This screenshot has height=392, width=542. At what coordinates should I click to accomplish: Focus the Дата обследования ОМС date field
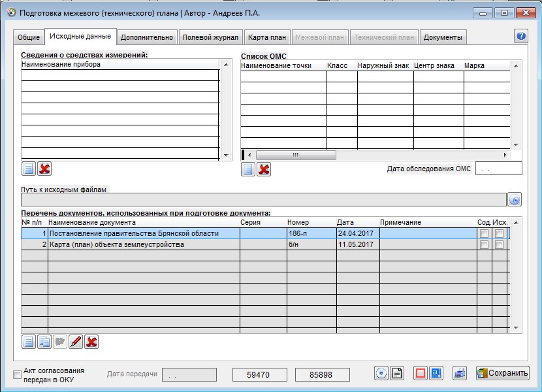click(x=499, y=169)
